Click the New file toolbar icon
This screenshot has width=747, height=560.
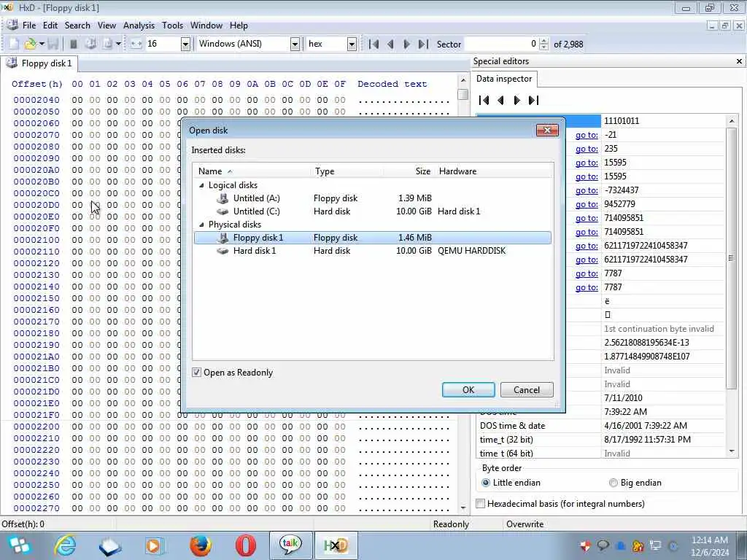point(14,44)
